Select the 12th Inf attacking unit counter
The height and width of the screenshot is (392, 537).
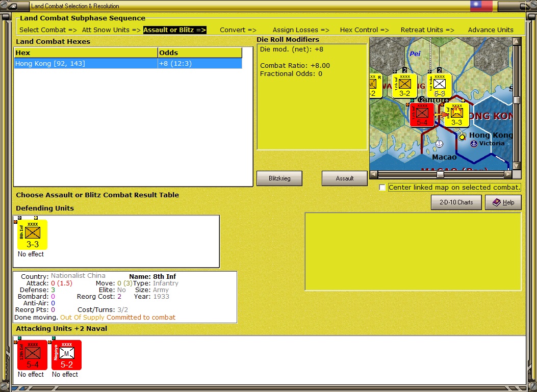(x=32, y=355)
